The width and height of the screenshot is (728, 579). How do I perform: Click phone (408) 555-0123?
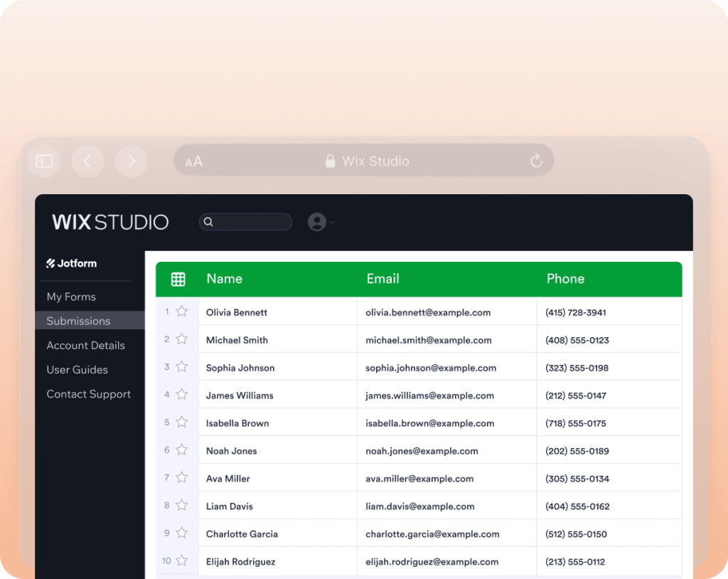tap(577, 340)
